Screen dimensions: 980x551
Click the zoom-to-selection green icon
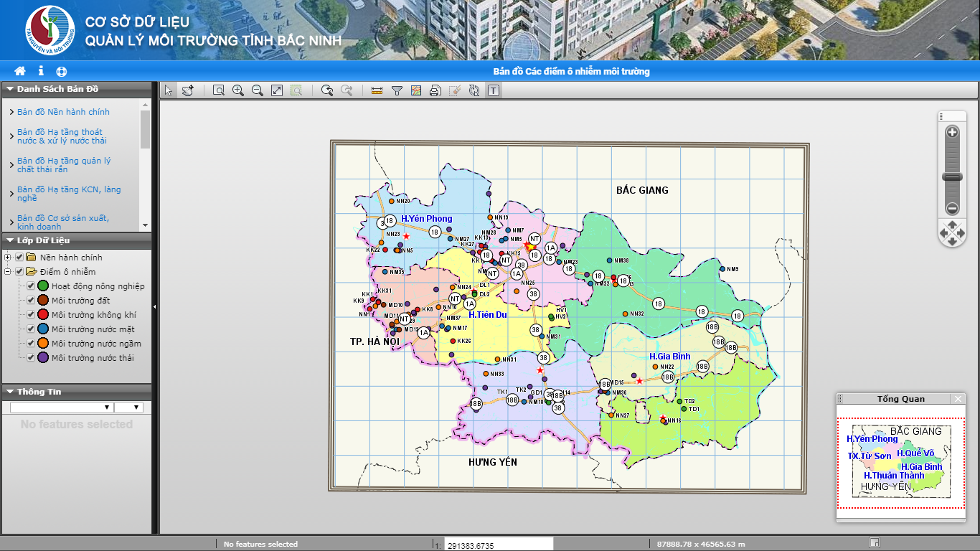[x=296, y=90]
